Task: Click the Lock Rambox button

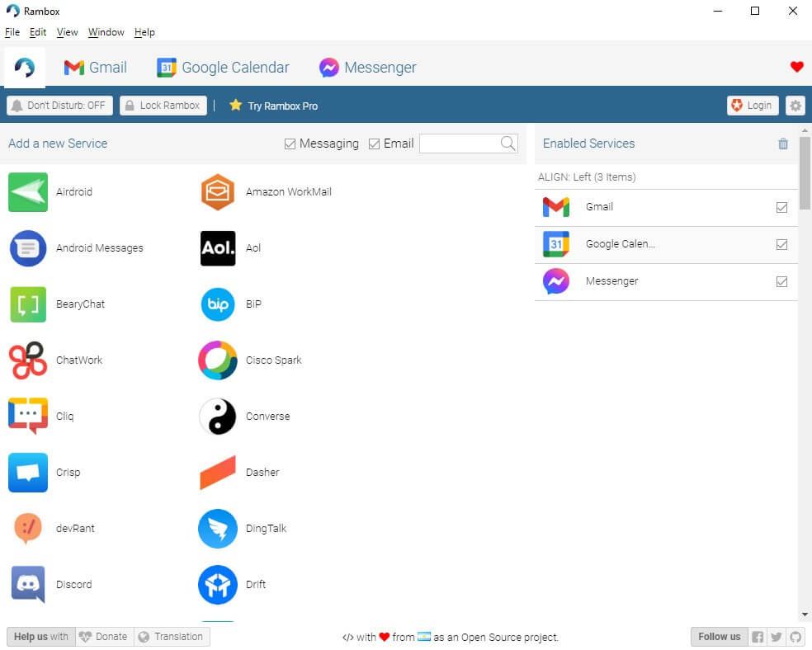Action: (x=163, y=106)
